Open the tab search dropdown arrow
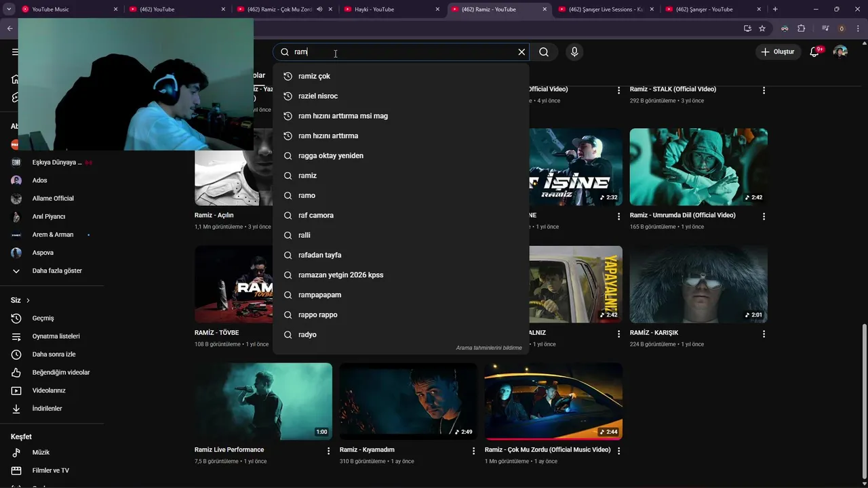Image resolution: width=868 pixels, height=488 pixels. pos(9,9)
